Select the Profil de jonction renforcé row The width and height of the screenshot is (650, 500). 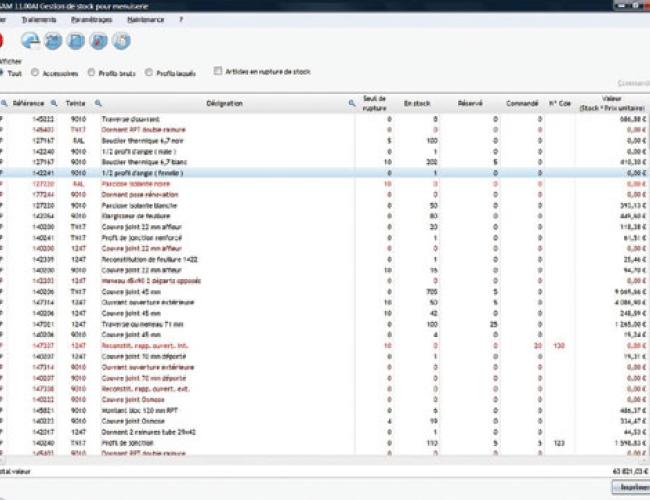tap(323, 238)
